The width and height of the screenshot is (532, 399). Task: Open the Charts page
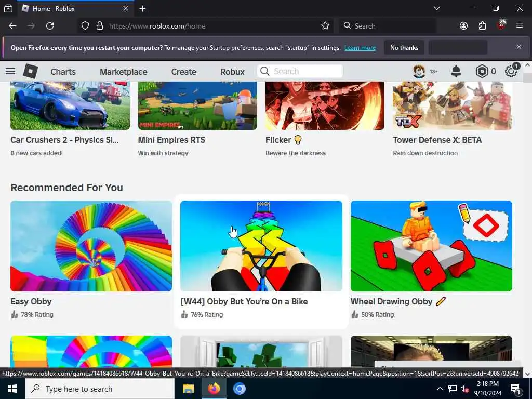(63, 72)
